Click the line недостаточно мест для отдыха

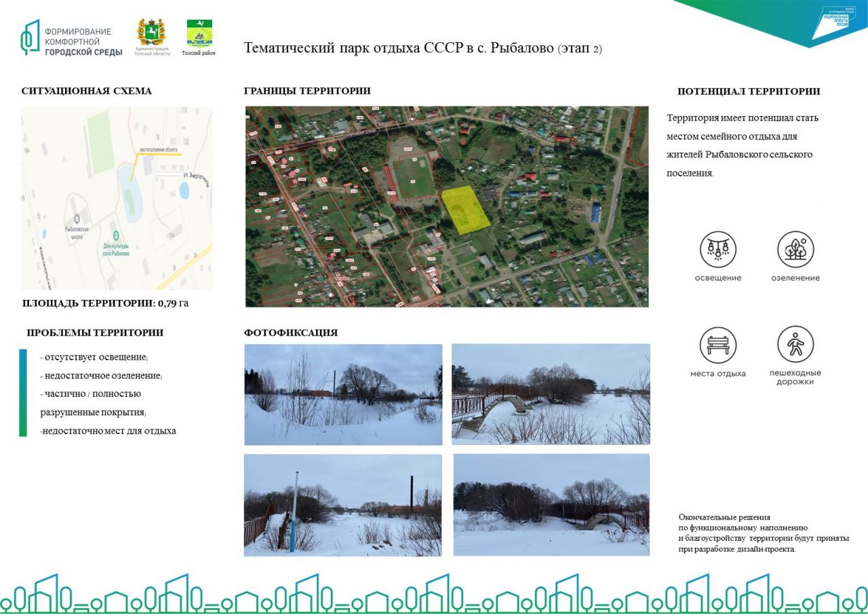coord(108,431)
